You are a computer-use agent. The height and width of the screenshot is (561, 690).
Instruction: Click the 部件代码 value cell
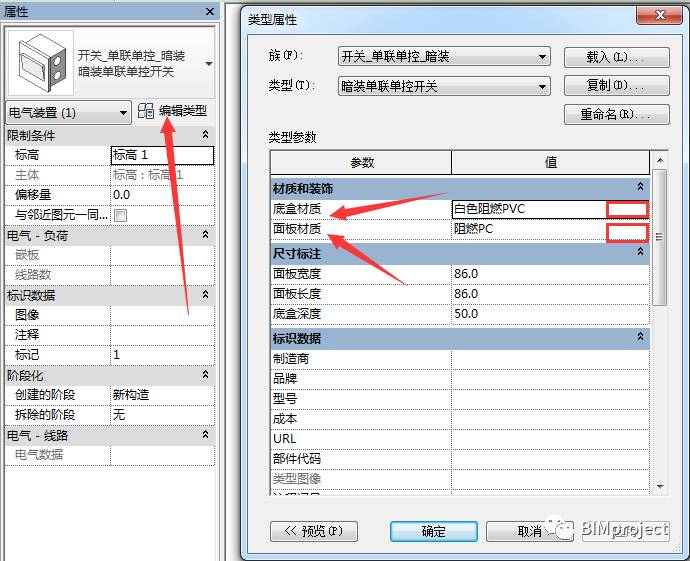pos(551,459)
